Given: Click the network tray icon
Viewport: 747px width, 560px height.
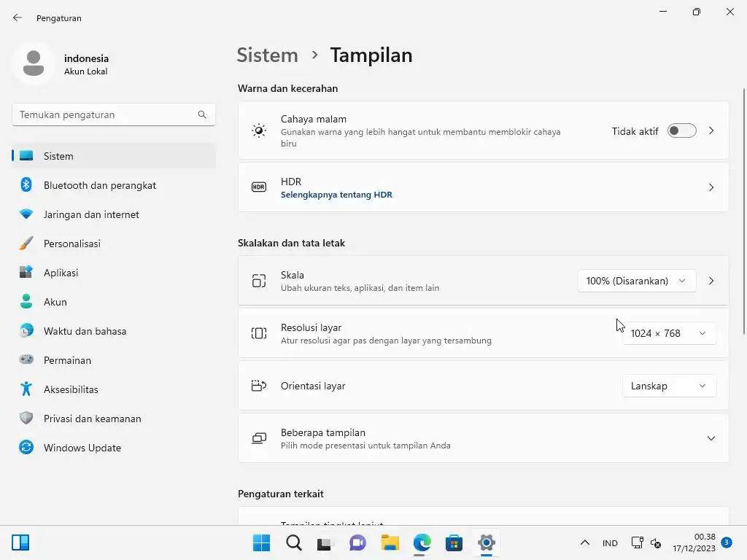Looking at the screenshot, I should coord(637,542).
